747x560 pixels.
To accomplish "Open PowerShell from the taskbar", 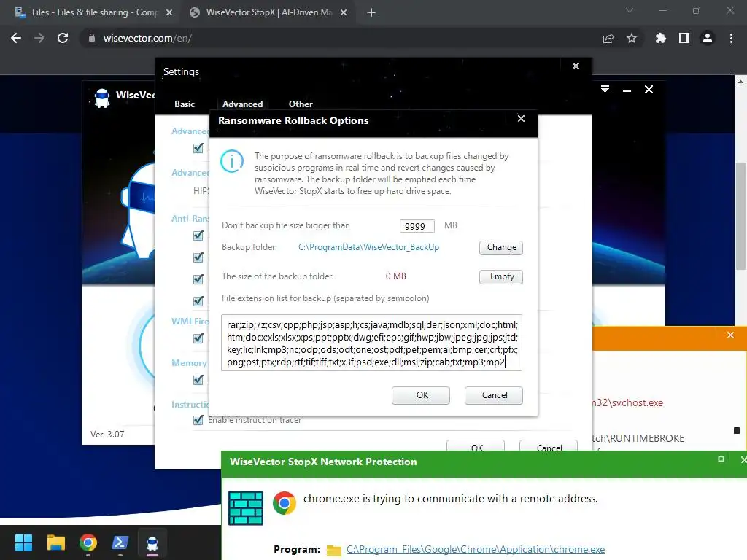I will [120, 542].
